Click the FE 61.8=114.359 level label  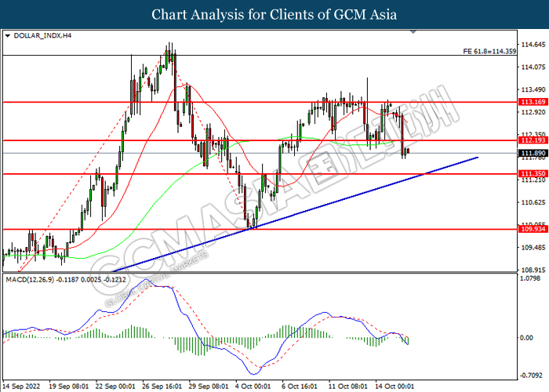(489, 52)
